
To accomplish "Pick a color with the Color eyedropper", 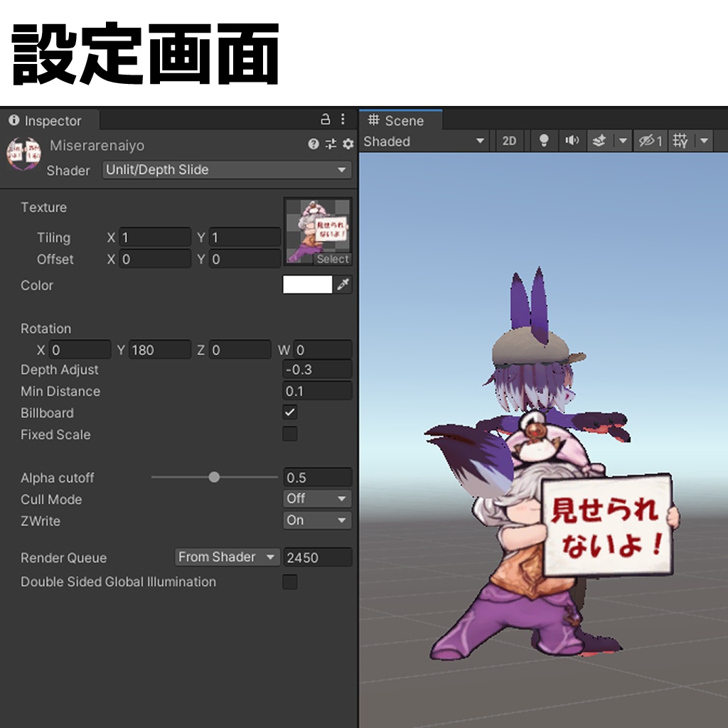I will (x=343, y=285).
